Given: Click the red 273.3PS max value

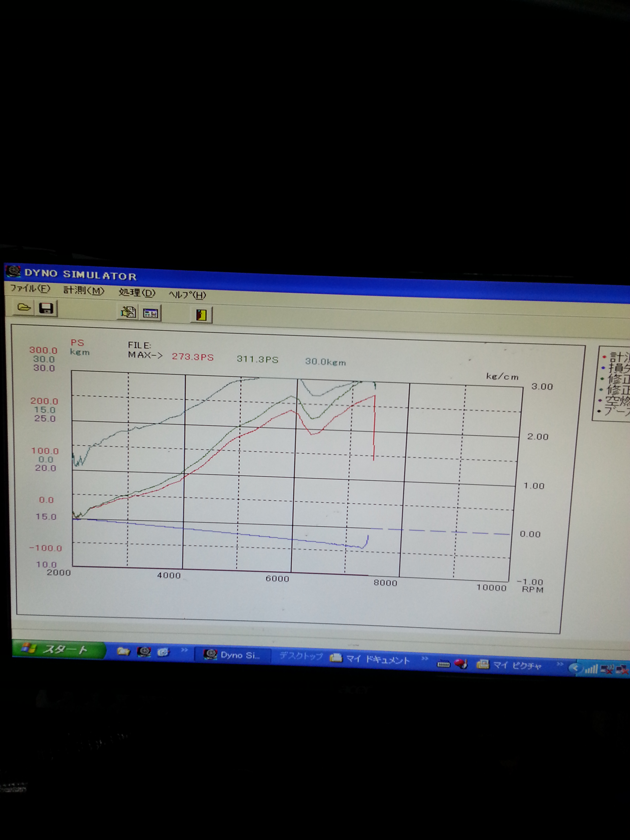Looking at the screenshot, I should 192,357.
